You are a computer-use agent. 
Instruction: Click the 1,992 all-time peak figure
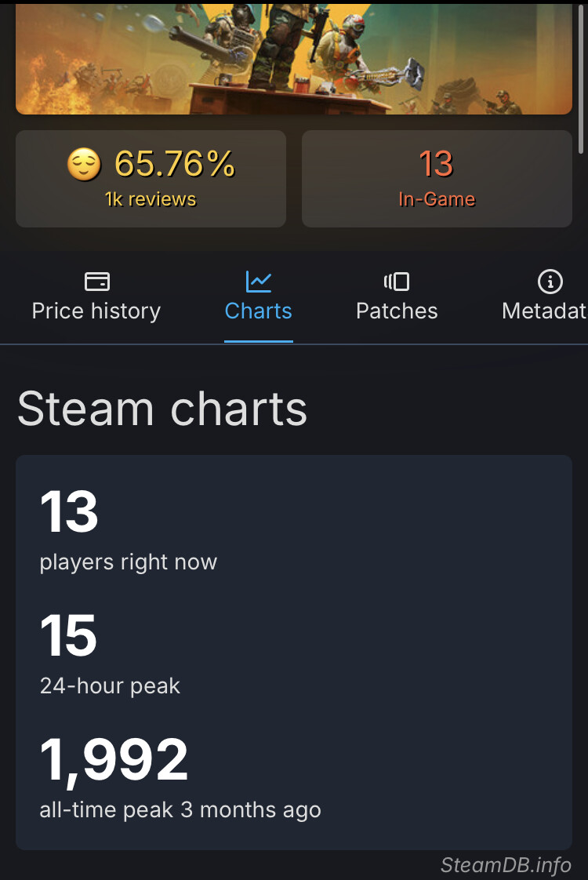(114, 760)
